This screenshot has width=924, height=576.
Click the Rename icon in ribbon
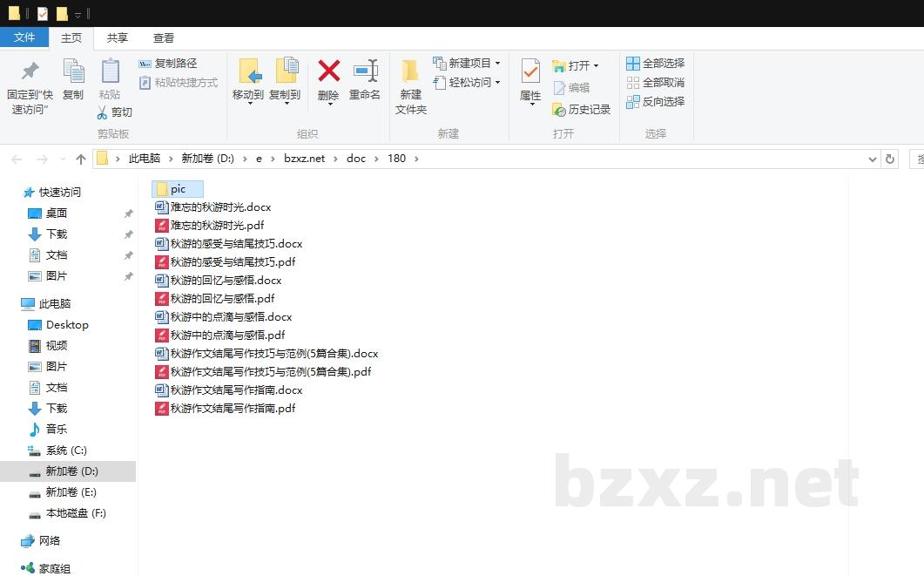coord(365,71)
